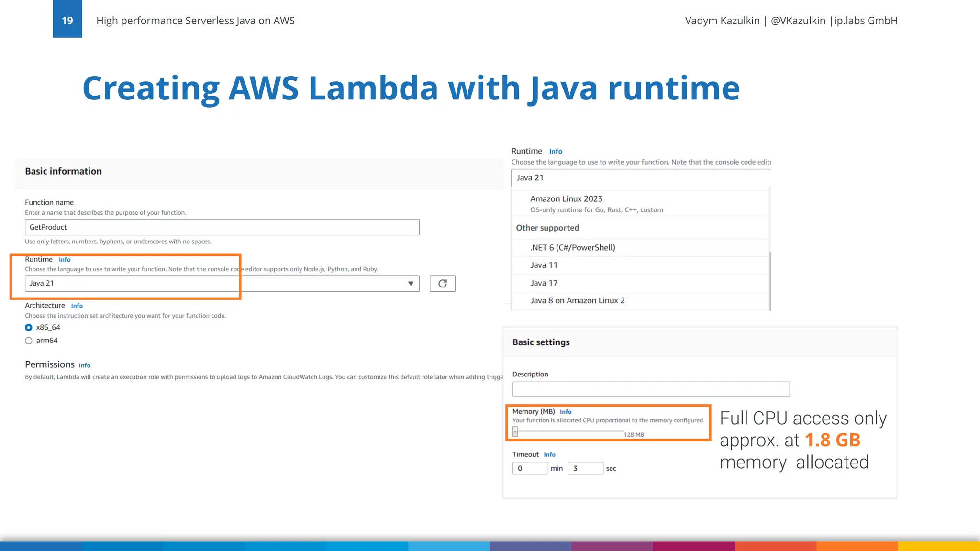Open Info link next to Architecture

pos(77,306)
